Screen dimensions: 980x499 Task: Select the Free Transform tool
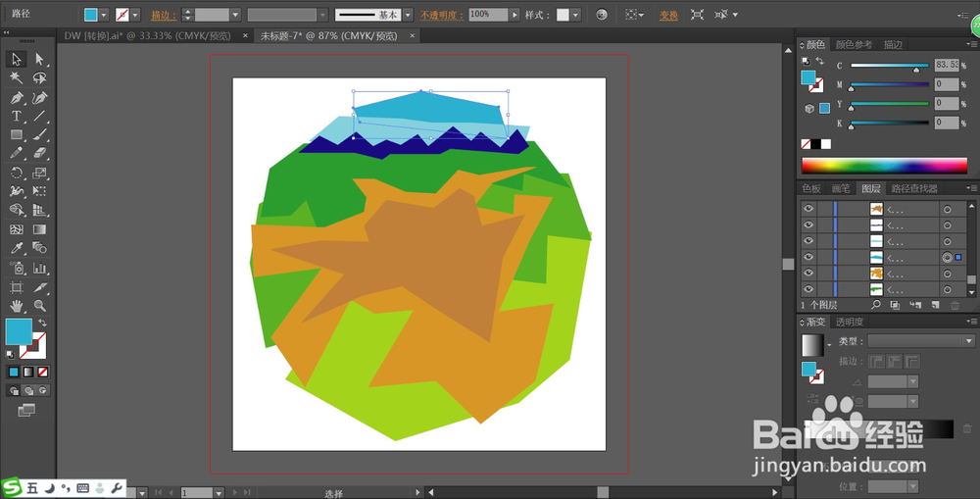click(x=39, y=191)
